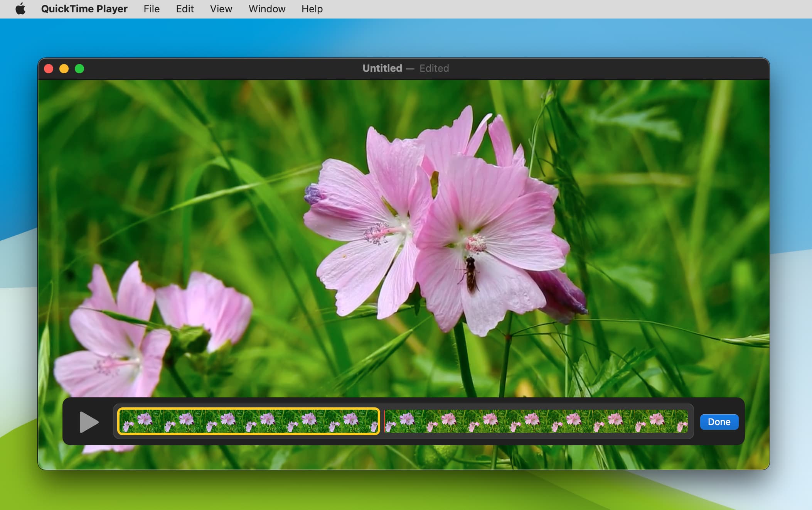The width and height of the screenshot is (812, 510).
Task: Select the second unselected clip
Action: point(536,421)
